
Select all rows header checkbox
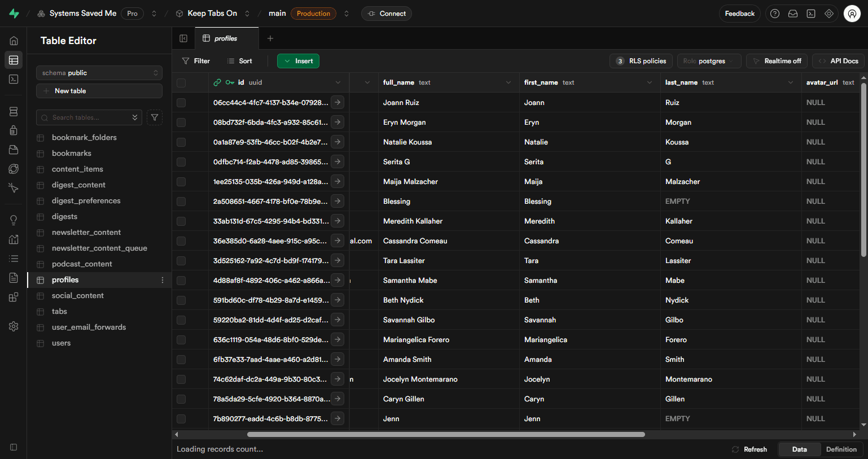(x=181, y=83)
